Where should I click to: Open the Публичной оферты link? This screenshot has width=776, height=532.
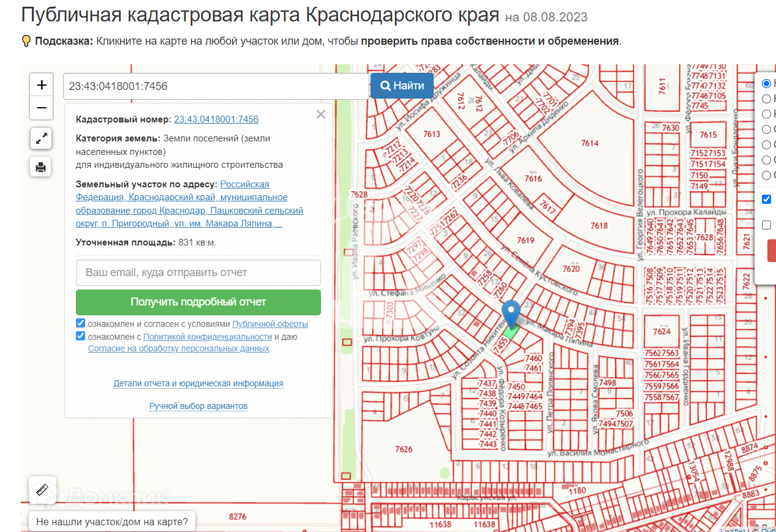[x=270, y=324]
